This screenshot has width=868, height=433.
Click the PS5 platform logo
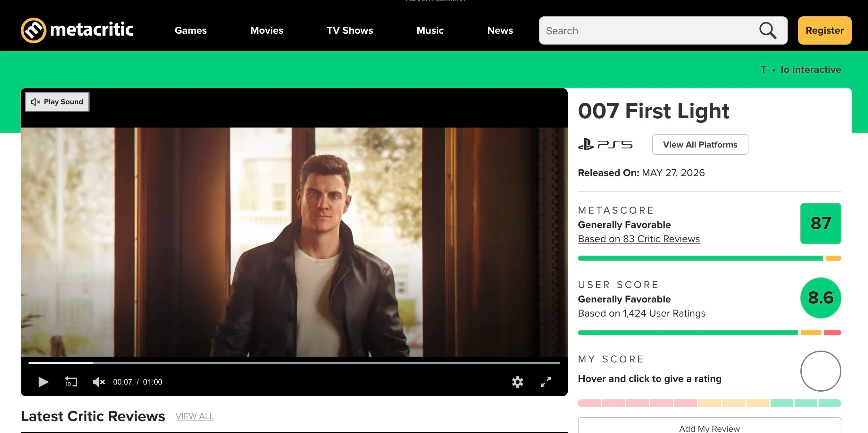point(605,144)
